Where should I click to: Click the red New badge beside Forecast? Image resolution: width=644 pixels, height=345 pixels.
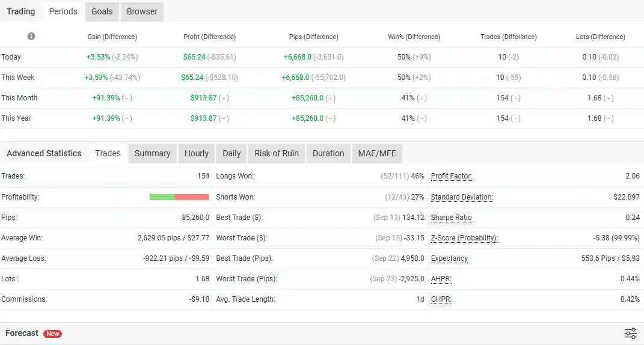[53, 334]
